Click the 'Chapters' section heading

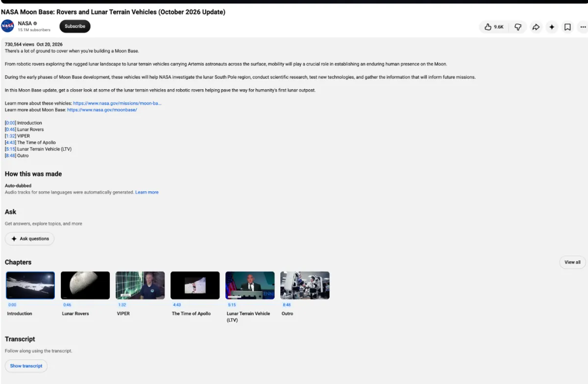[18, 262]
